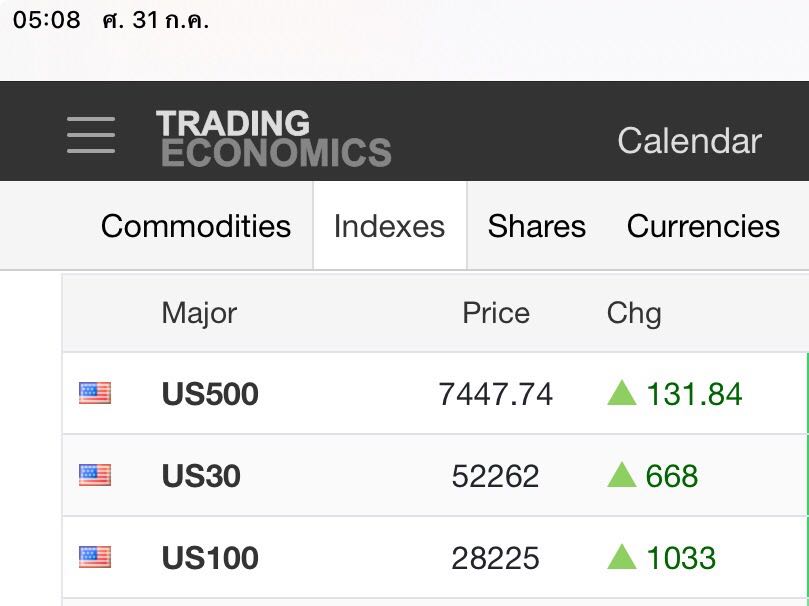Viewport: 809px width, 606px height.
Task: Open the US500 index link
Action: click(x=210, y=394)
